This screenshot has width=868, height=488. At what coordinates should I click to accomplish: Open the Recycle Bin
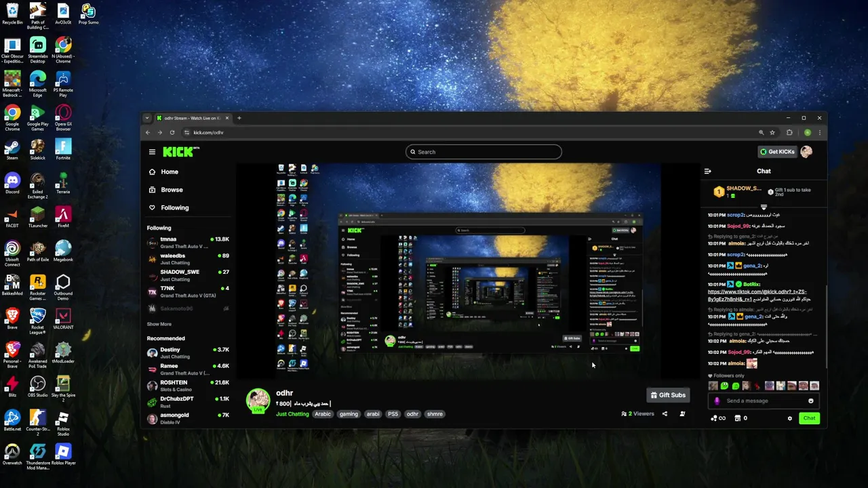pos(12,14)
